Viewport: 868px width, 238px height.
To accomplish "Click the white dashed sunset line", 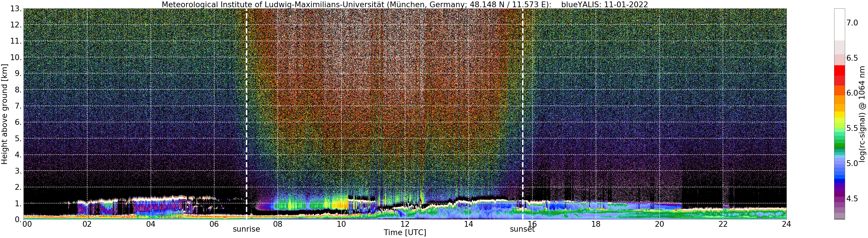I will [x=523, y=114].
